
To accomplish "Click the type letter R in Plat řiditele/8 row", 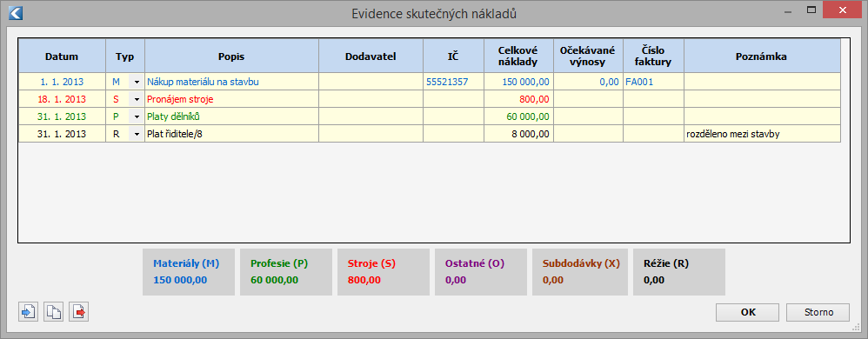I will pos(117,134).
